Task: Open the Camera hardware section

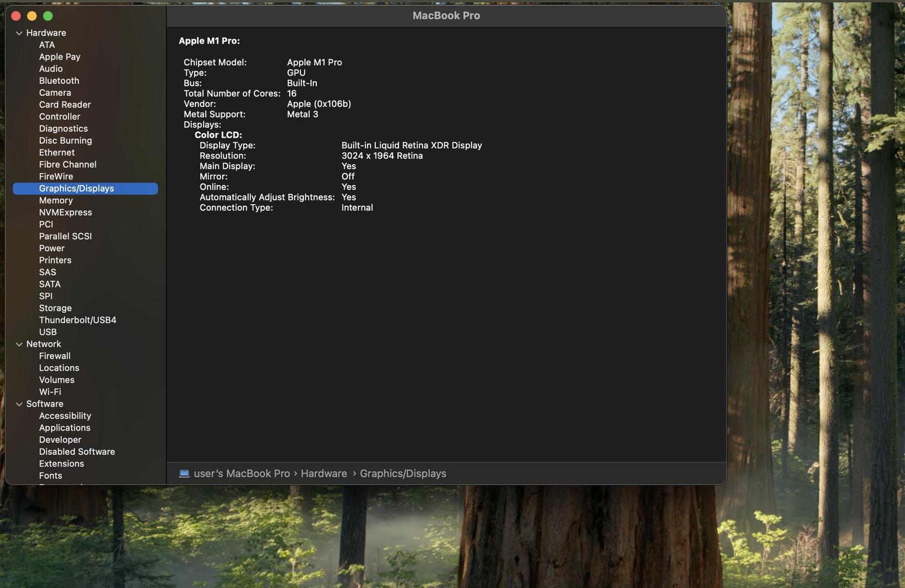Action: 55,93
